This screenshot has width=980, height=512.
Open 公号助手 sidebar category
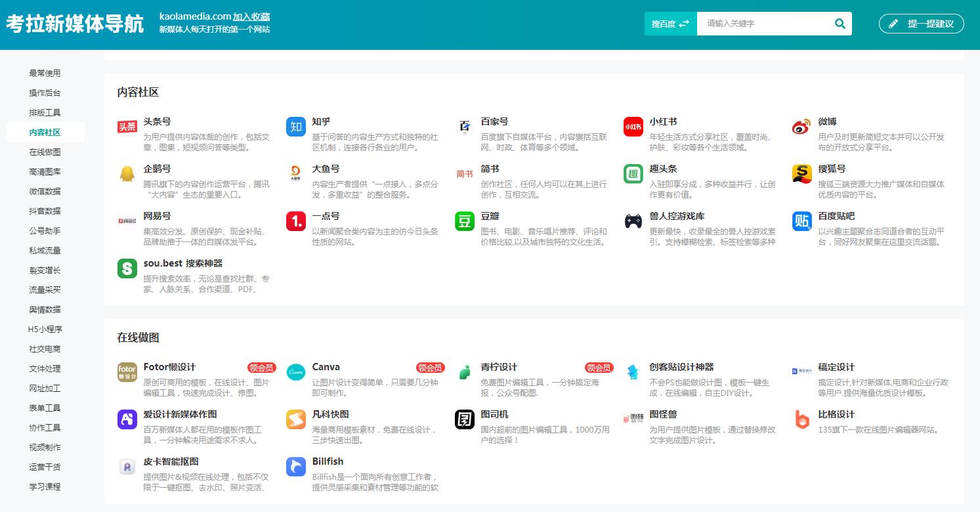click(45, 230)
